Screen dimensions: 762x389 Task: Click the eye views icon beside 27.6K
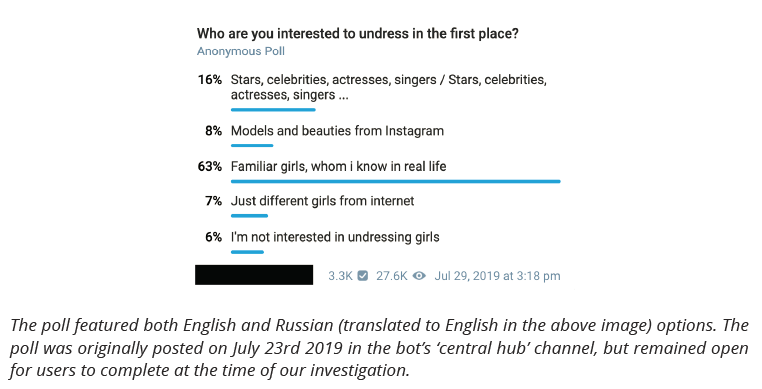pyautogui.click(x=419, y=276)
